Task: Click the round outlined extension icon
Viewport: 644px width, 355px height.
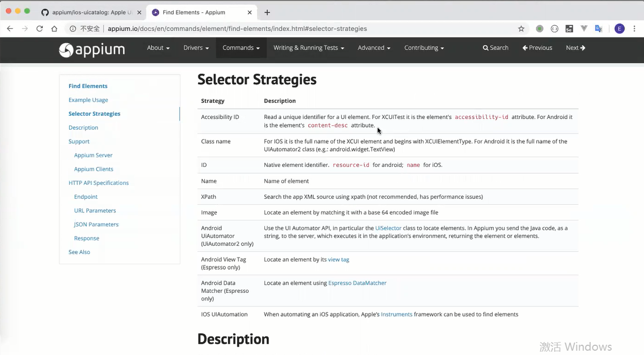Action: point(554,29)
